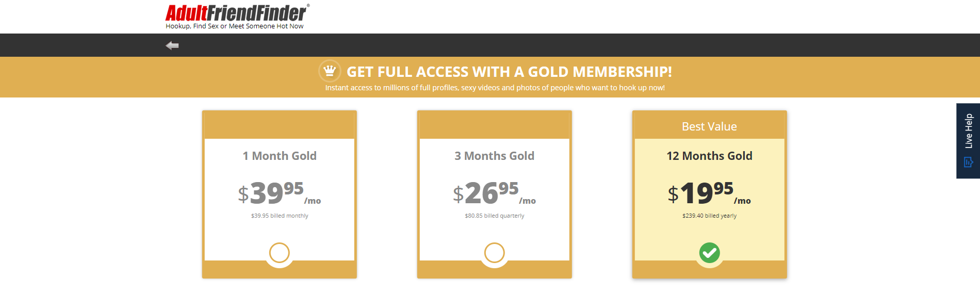Click the $39.95 per month price
The width and height of the screenshot is (980, 294).
(x=280, y=193)
